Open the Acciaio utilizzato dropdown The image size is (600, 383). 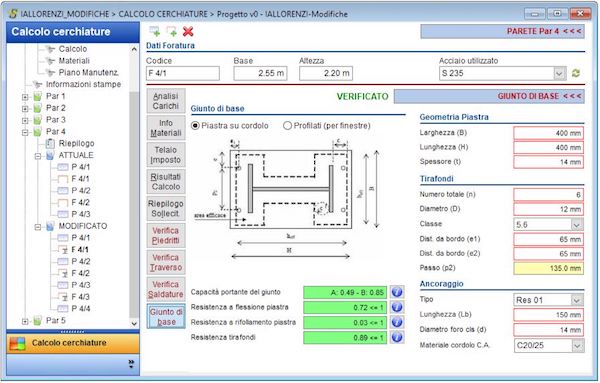(559, 73)
